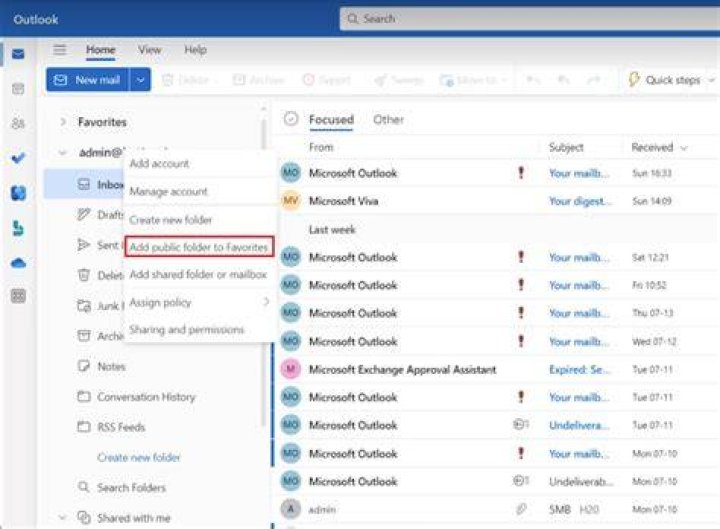Click the Archive box folder icon
The image size is (720, 529).
[84, 336]
